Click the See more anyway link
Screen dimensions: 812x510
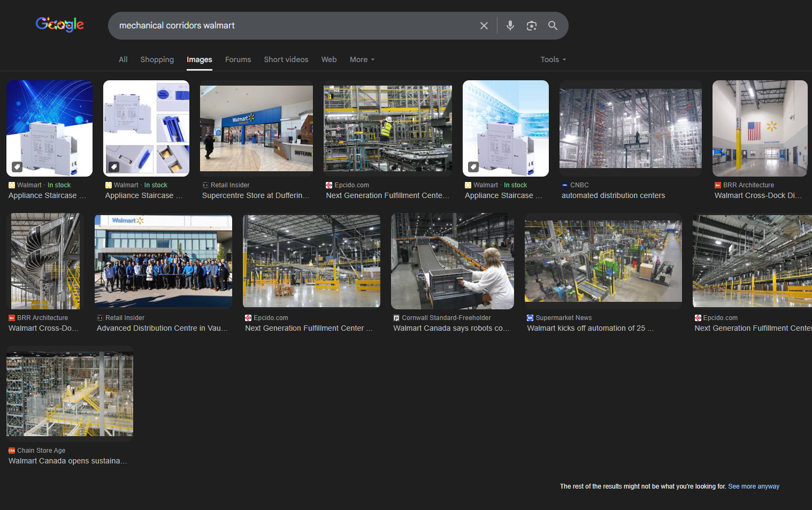[754, 486]
